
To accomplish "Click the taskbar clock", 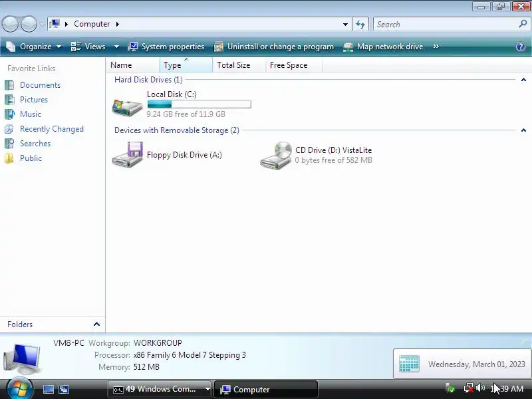I will (x=507, y=389).
